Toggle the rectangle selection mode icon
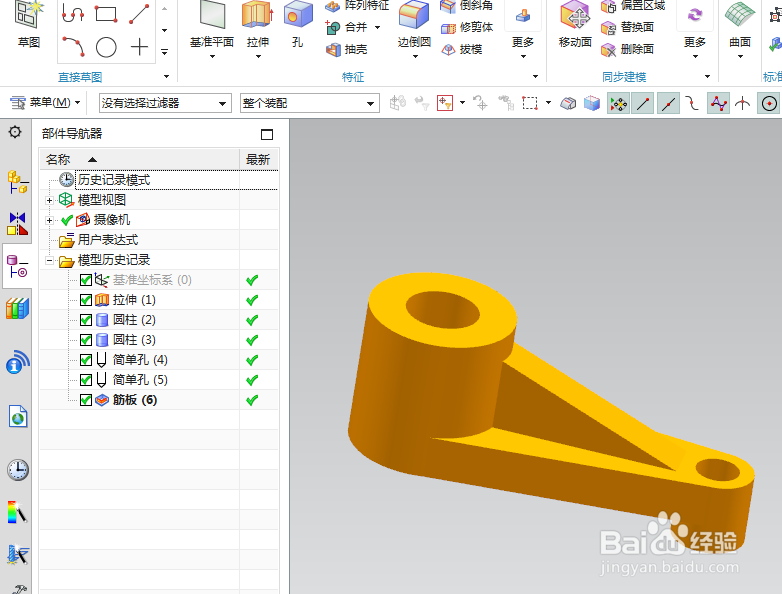Viewport: 782px width, 594px height. 530,103
